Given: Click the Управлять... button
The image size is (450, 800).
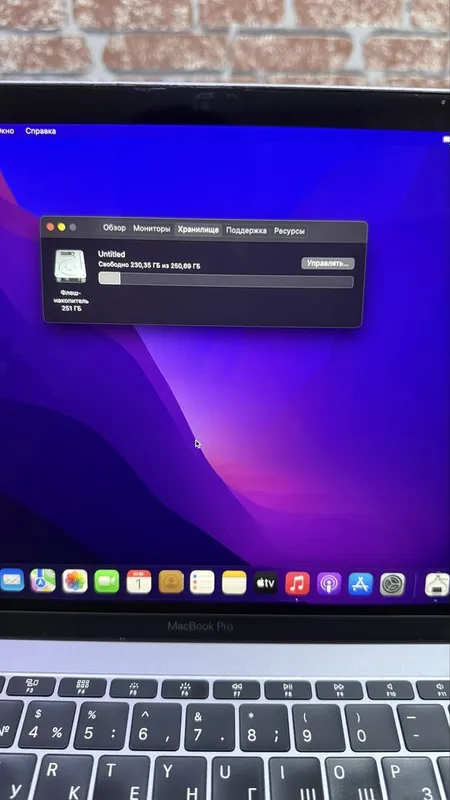Looking at the screenshot, I should [x=328, y=264].
